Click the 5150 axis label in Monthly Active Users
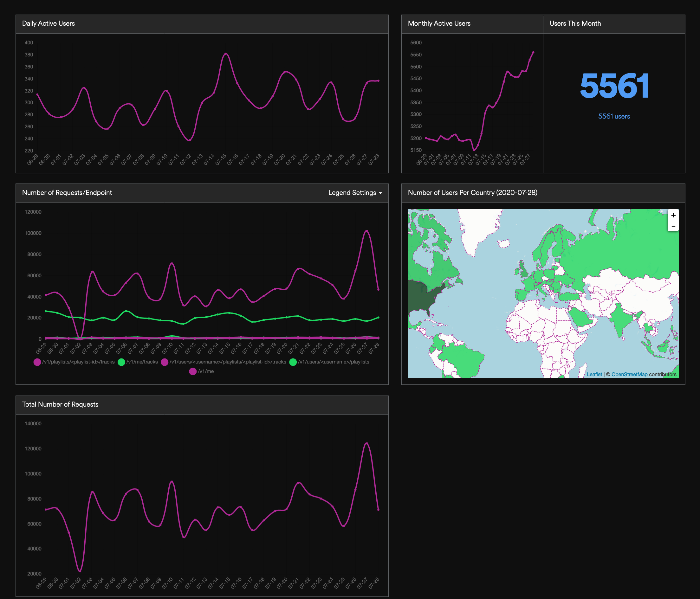700x599 pixels. click(416, 150)
